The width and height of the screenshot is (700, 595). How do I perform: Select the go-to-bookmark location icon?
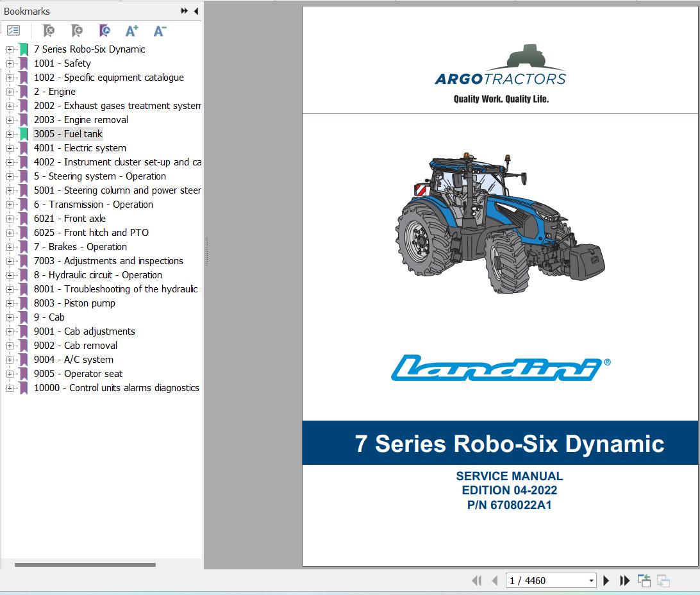[104, 30]
